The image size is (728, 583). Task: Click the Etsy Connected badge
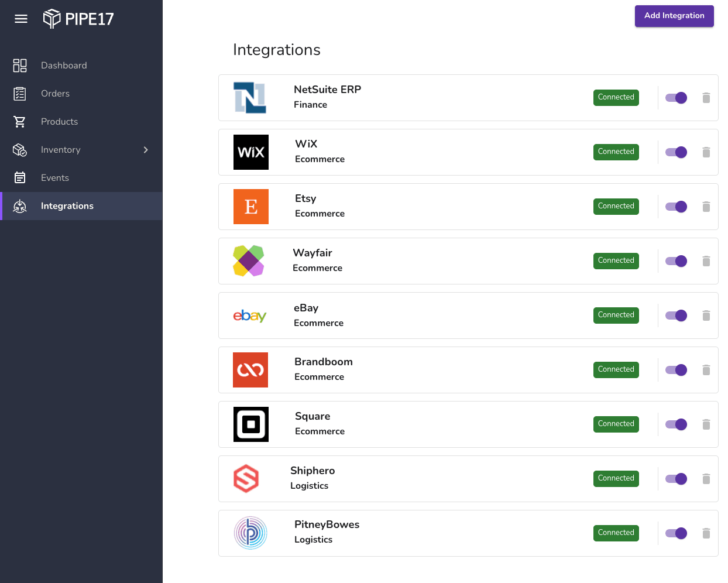[x=616, y=207]
